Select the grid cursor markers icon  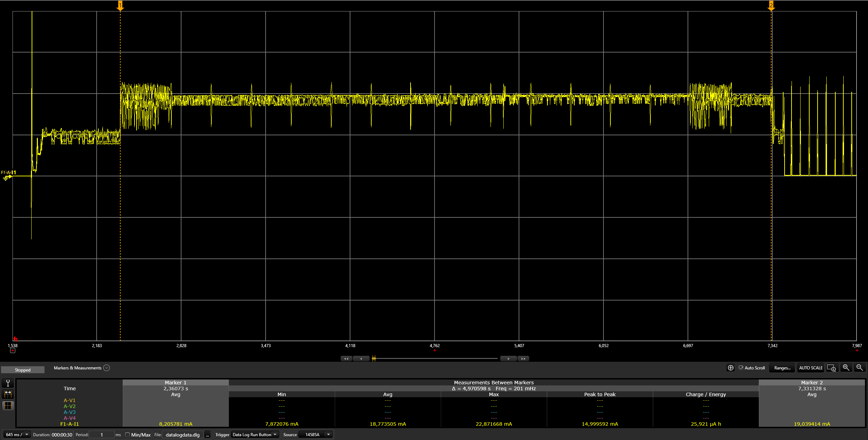click(8, 406)
